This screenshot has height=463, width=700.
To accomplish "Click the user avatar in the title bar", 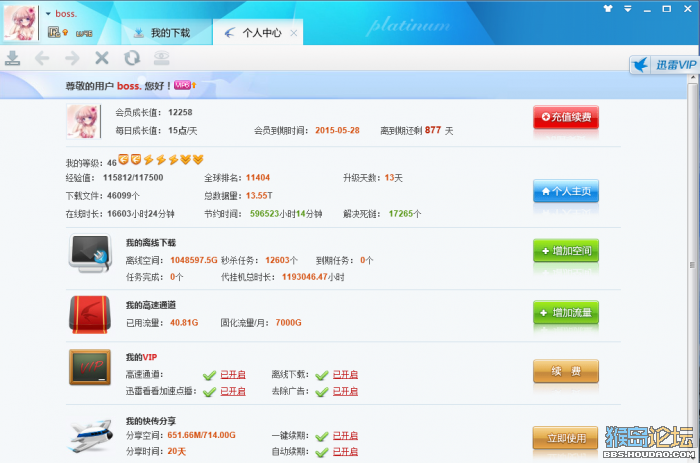I will [x=21, y=23].
